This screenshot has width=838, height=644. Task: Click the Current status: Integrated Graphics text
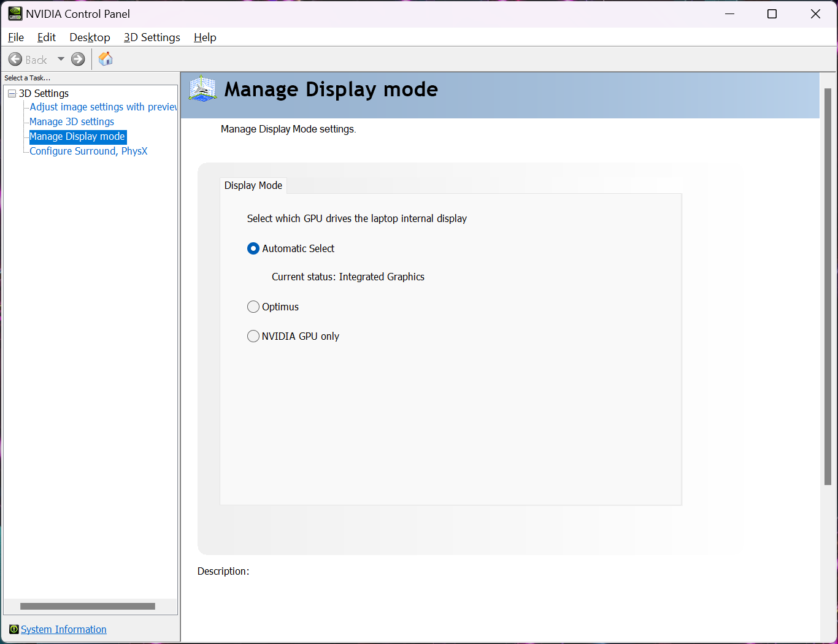click(348, 277)
